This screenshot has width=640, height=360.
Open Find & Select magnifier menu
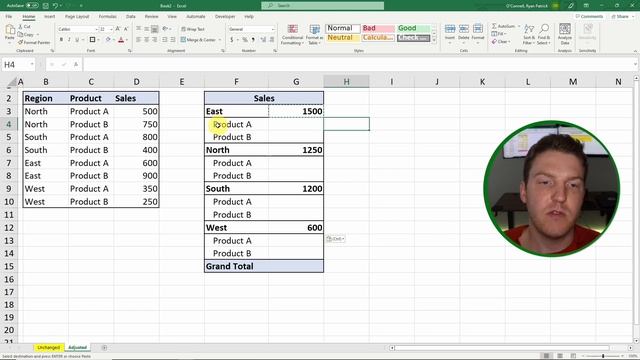tap(543, 34)
